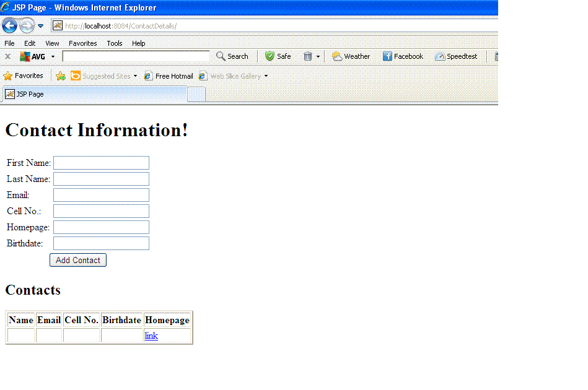
Task: Expand the AVG dropdown arrow
Action: pyautogui.click(x=53, y=56)
